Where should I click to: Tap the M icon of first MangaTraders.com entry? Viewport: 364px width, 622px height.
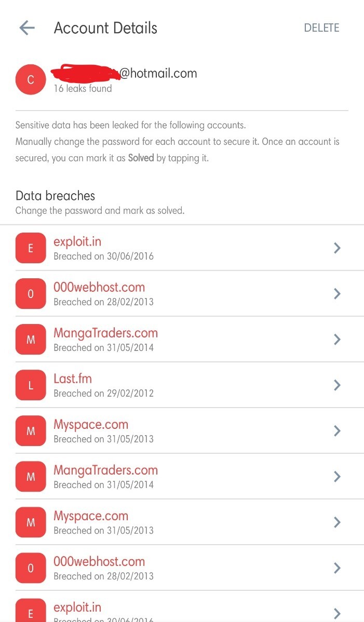click(x=31, y=340)
